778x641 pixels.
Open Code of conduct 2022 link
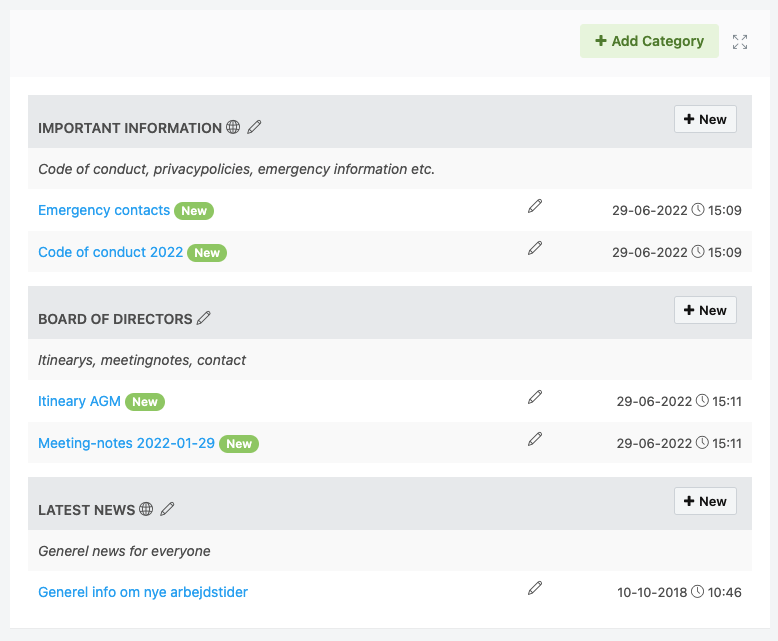click(111, 252)
